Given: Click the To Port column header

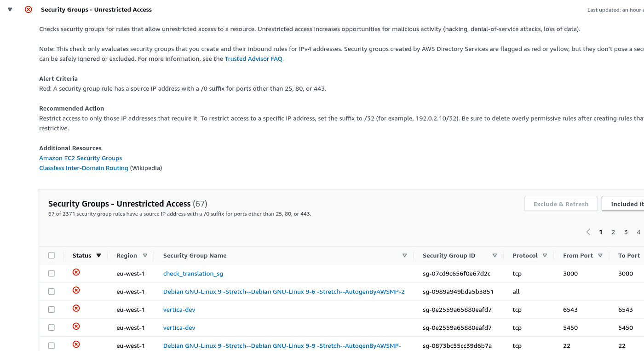Looking at the screenshot, I should click(x=629, y=256).
